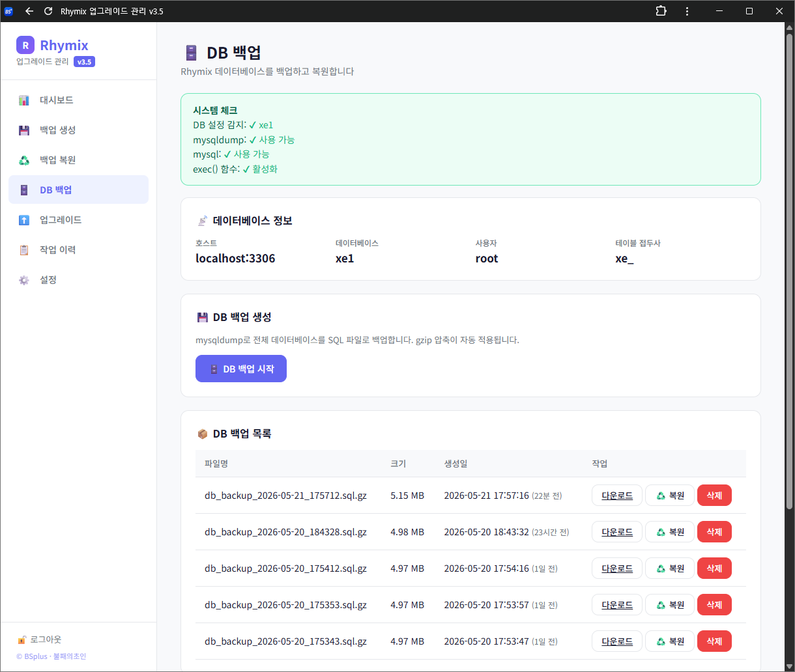The image size is (795, 672).
Task: Click the exec() 함수 활성화 status line
Action: pyautogui.click(x=235, y=169)
